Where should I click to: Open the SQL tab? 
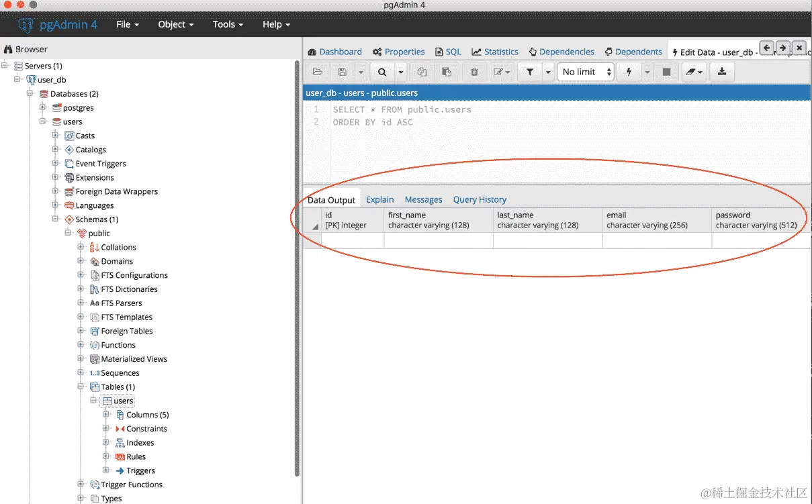click(x=448, y=52)
